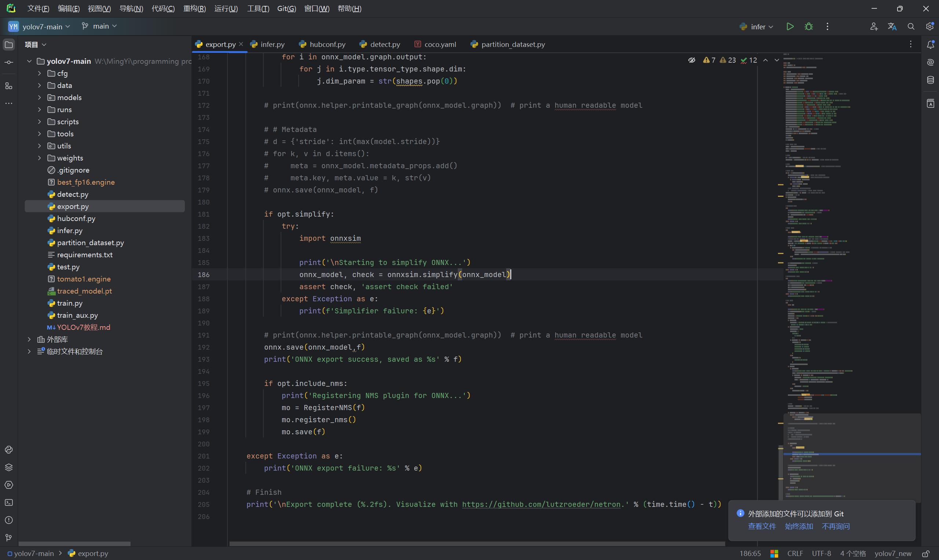Screen dimensions: 939x560
Task: Click the 始终添加 link in notification
Action: pos(799,526)
